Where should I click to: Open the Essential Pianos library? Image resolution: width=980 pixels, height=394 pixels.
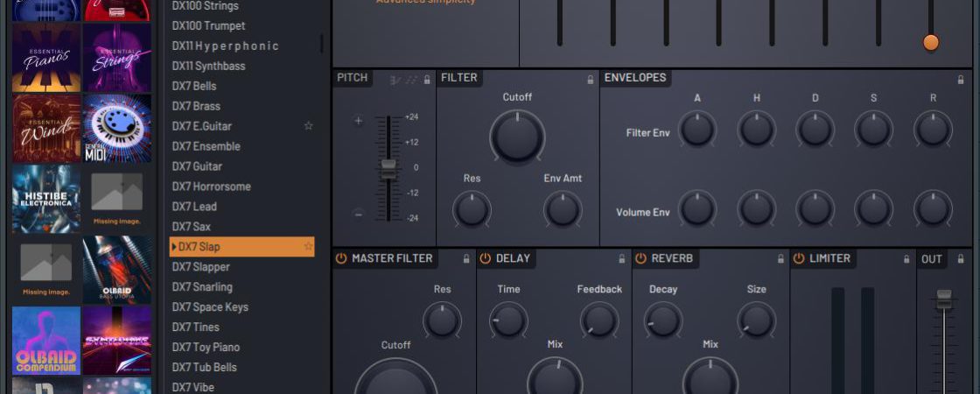pyautogui.click(x=46, y=58)
